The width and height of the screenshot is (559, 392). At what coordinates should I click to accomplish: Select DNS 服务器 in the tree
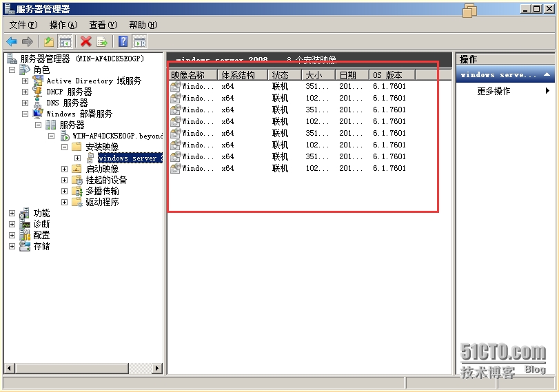click(x=67, y=103)
